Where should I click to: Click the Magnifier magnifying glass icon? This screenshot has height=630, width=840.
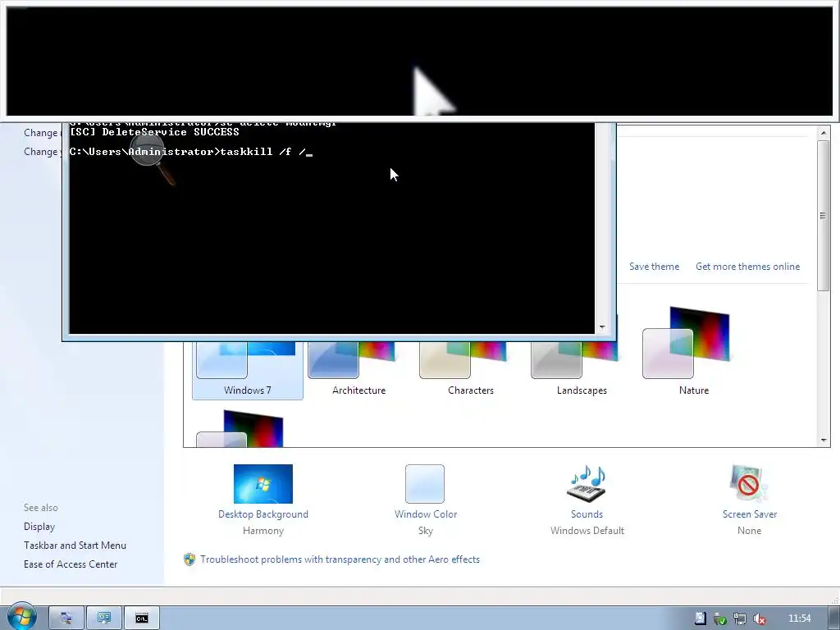point(153,158)
